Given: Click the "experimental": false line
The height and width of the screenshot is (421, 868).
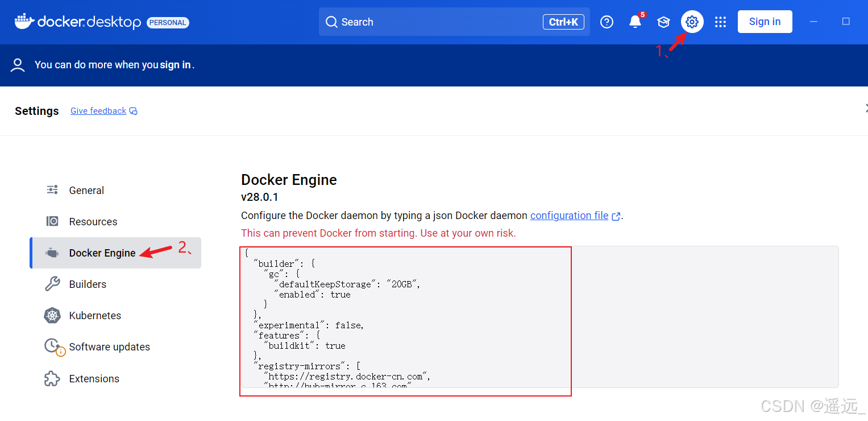Looking at the screenshot, I should [309, 325].
